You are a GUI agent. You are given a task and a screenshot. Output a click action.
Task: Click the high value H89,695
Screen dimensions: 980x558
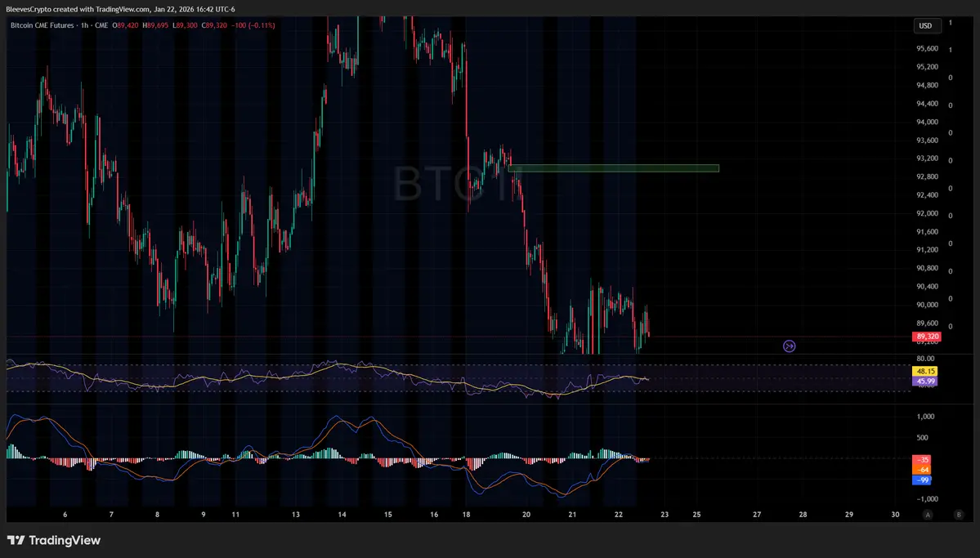point(155,25)
